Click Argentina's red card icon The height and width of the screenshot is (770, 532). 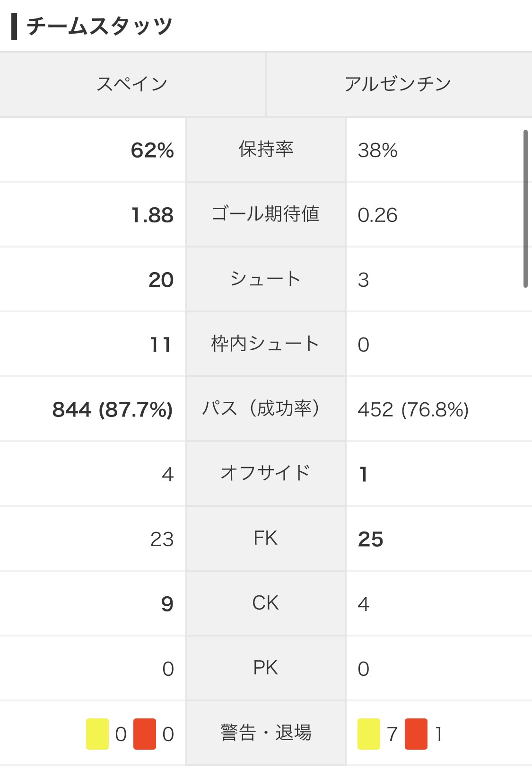tap(416, 734)
